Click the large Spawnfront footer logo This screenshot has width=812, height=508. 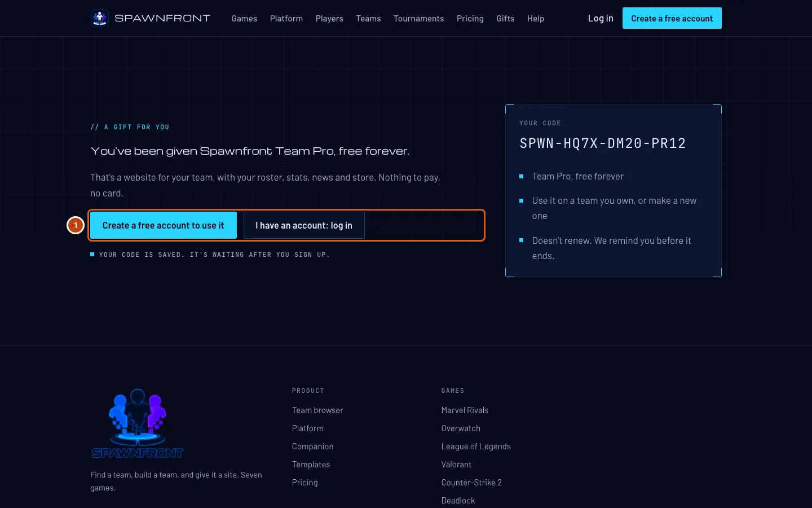point(138,423)
